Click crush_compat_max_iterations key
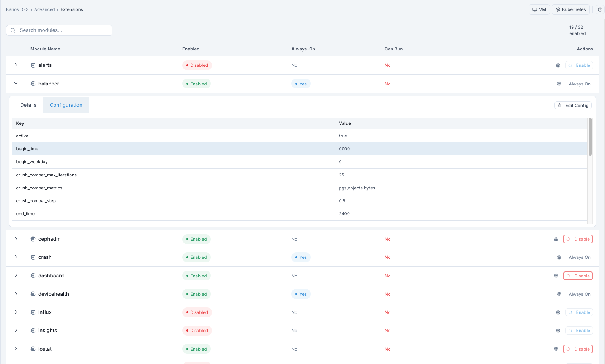 pyautogui.click(x=46, y=175)
